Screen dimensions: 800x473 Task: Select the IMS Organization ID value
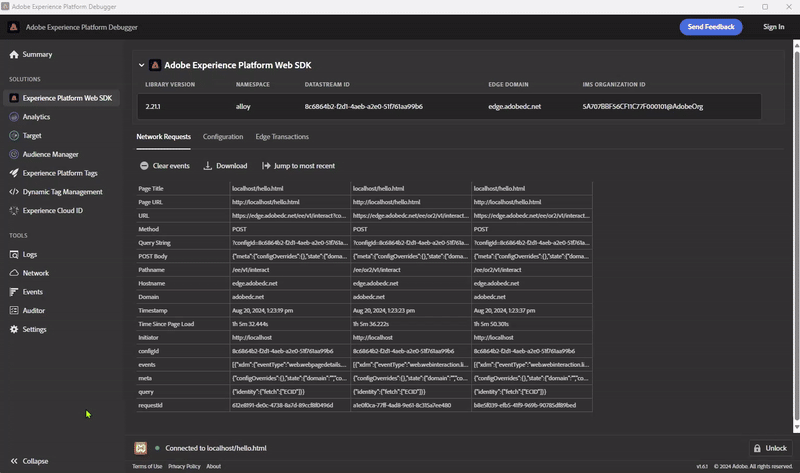[x=643, y=107]
